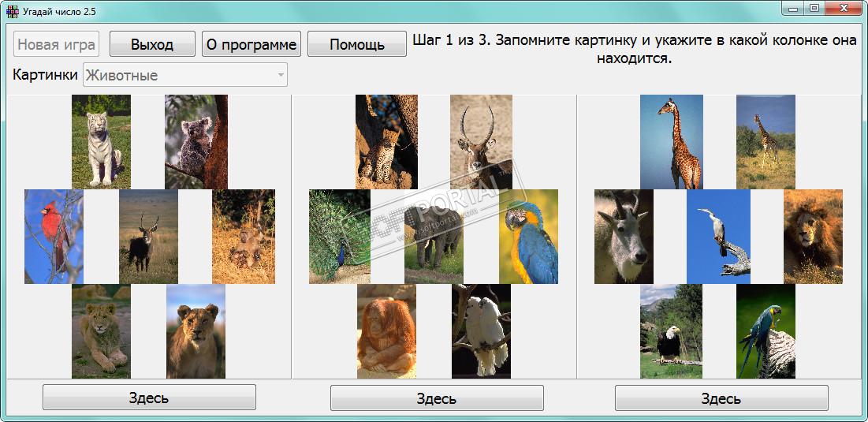Click the Новая игра button
Viewport: 868px width, 422px height.
[x=57, y=44]
